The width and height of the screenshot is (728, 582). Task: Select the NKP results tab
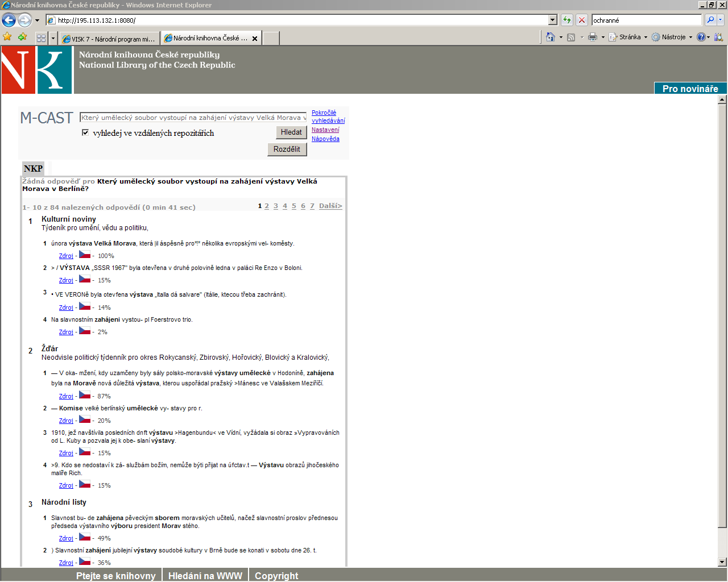click(x=33, y=168)
